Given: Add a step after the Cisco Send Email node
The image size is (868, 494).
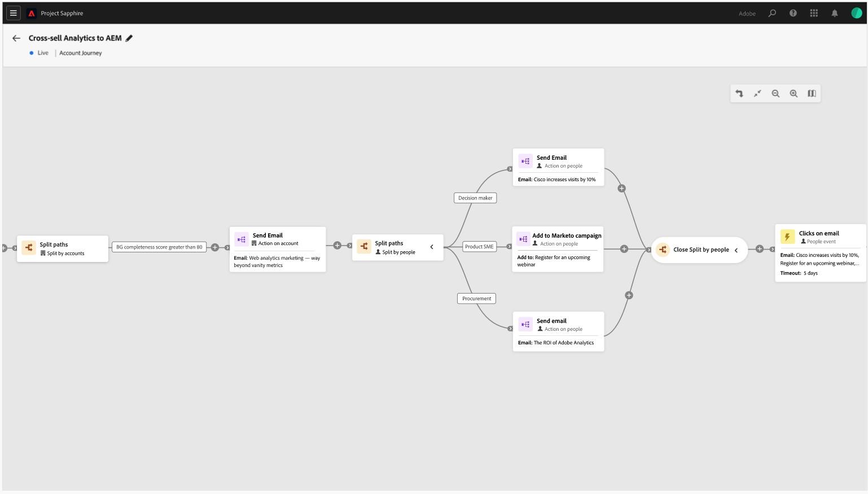Looking at the screenshot, I should coord(621,189).
